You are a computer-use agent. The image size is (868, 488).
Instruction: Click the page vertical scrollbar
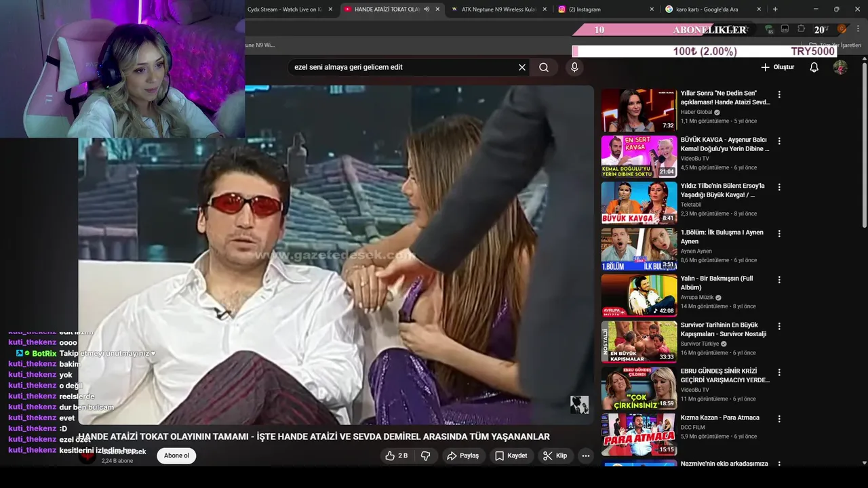pos(865,142)
